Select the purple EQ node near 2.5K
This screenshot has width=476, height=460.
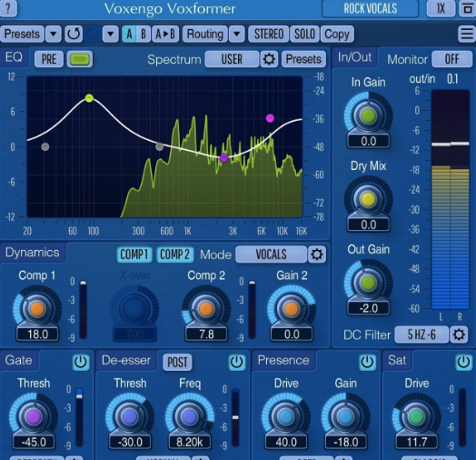click(223, 158)
